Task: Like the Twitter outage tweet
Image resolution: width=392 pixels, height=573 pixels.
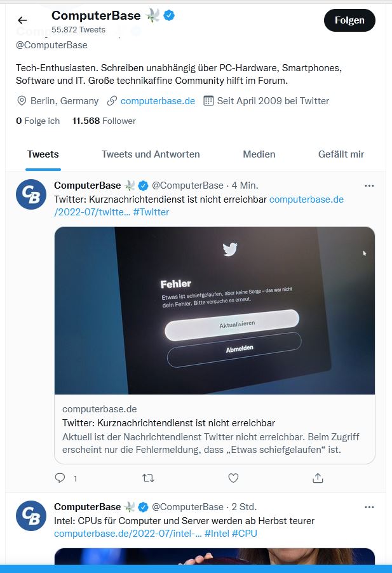Action: (233, 478)
